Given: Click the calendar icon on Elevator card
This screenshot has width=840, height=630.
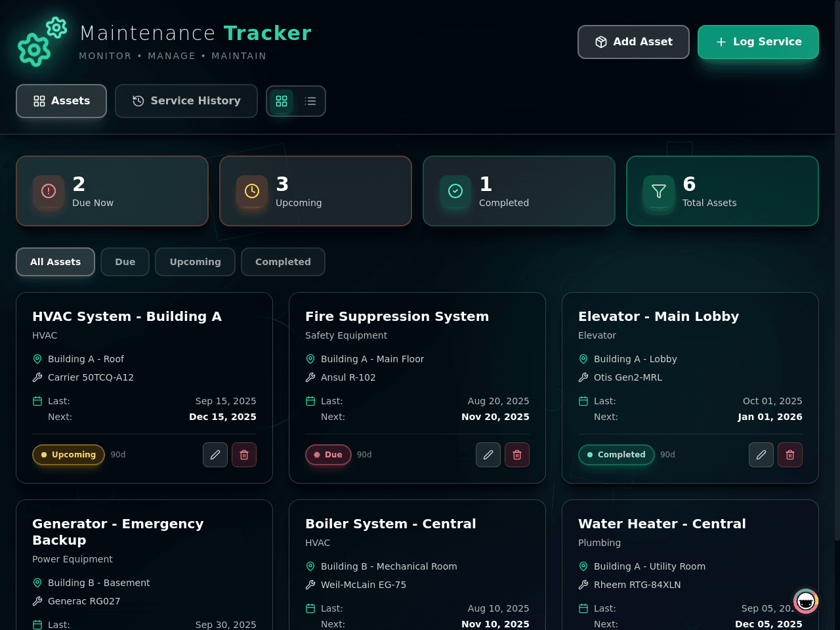Looking at the screenshot, I should (583, 401).
